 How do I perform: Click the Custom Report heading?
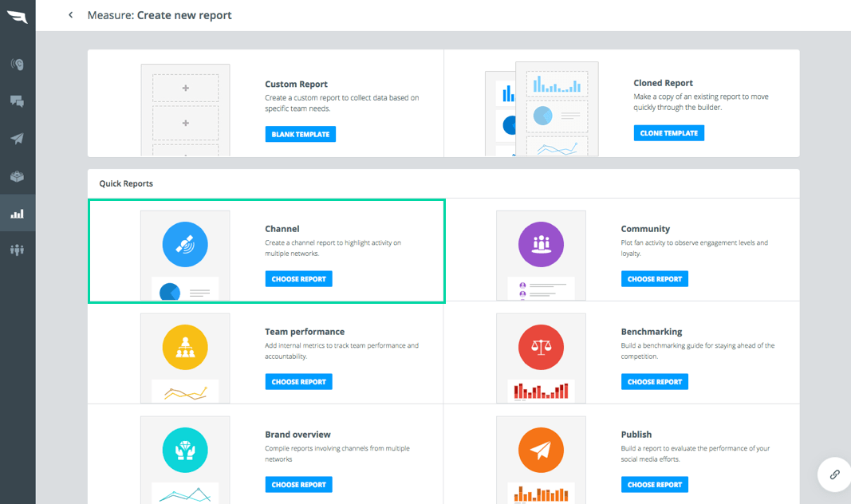click(296, 84)
